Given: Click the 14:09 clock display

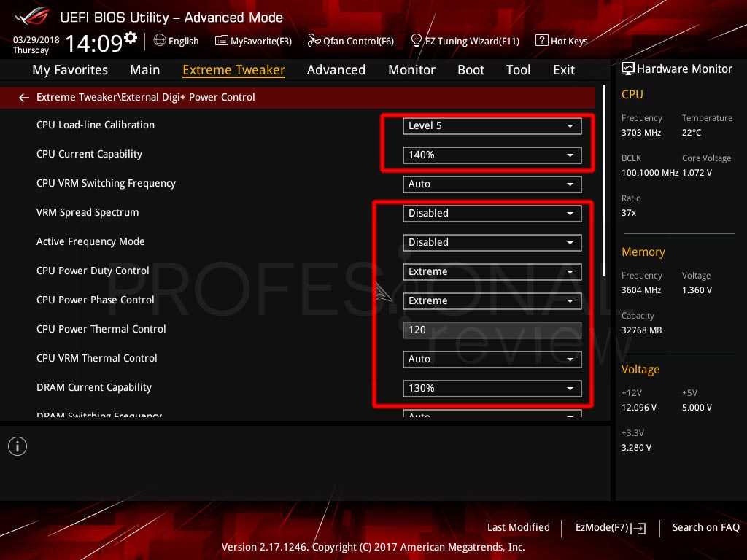Looking at the screenshot, I should tap(94, 43).
